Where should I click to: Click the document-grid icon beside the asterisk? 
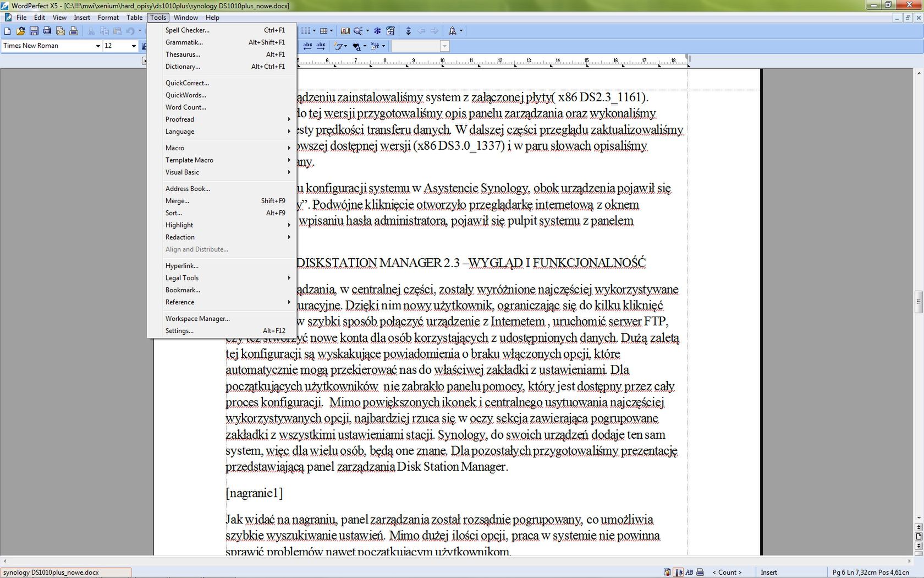(x=391, y=31)
